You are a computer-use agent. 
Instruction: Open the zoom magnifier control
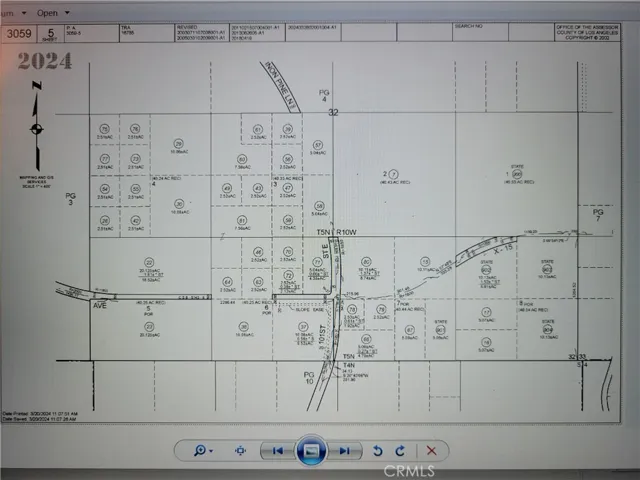204,451
